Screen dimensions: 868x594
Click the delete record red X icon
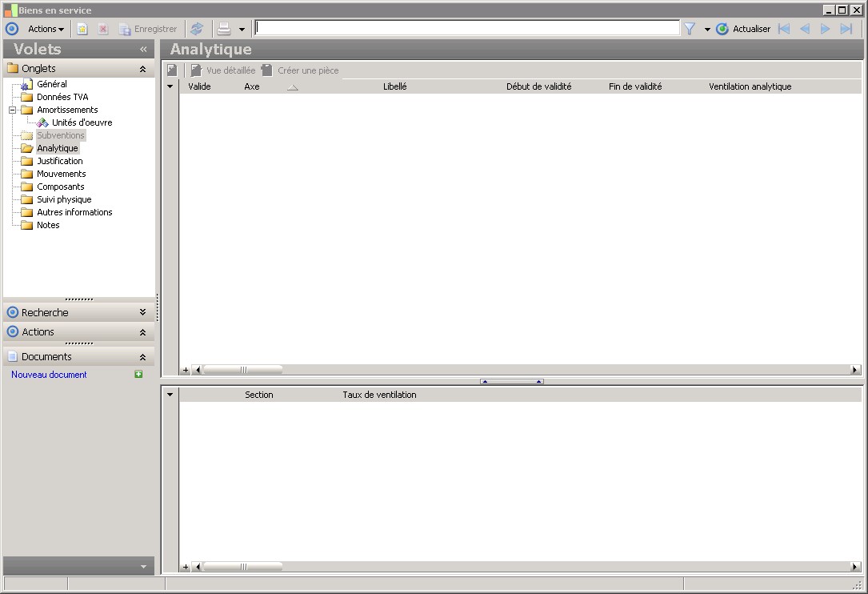(103, 29)
